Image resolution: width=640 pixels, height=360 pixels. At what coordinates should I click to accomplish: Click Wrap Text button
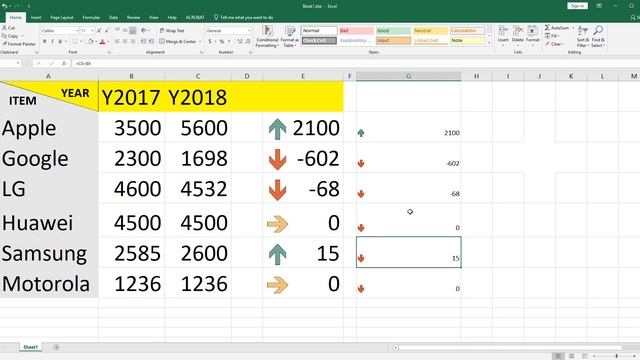point(172,31)
